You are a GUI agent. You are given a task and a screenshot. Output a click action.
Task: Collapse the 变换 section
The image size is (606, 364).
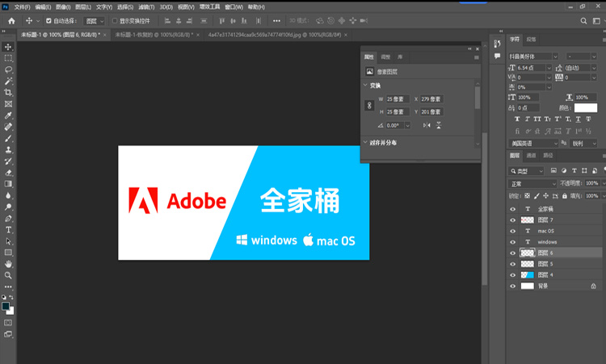pos(365,86)
